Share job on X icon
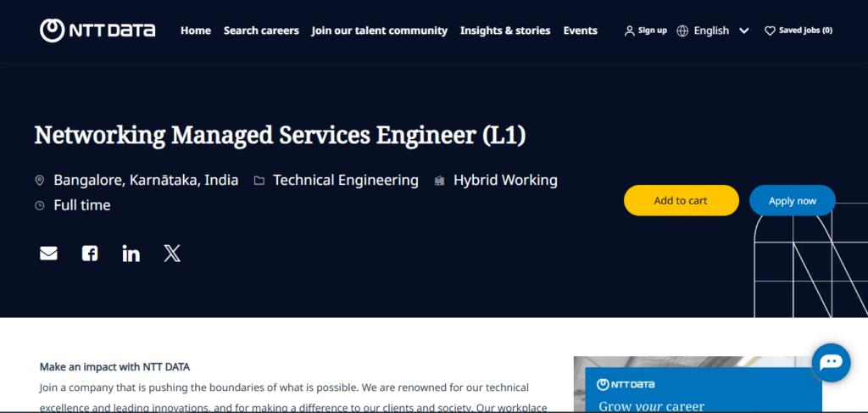Viewport: 868px width, 413px height. pos(172,254)
